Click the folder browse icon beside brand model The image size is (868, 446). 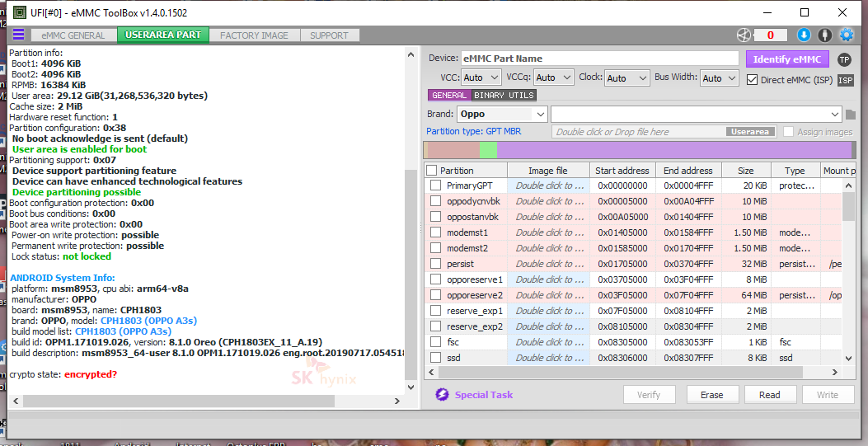point(851,115)
